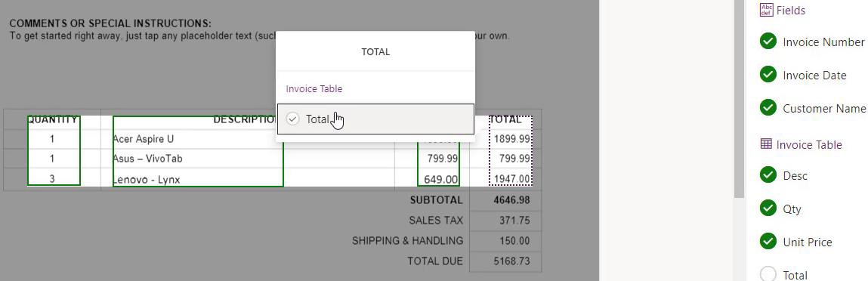Click the vertical scrollbar beside the document
Image resolution: width=868 pixels, height=281 pixels.
[739, 100]
